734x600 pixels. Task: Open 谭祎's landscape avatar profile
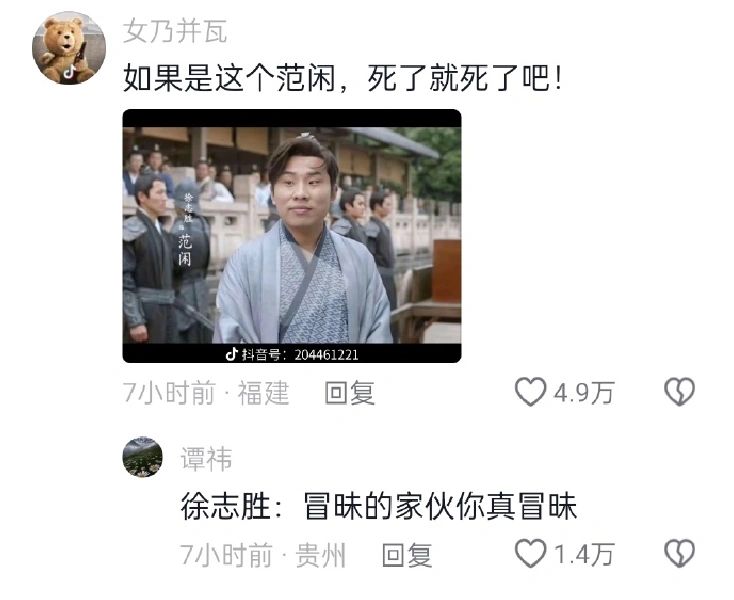[x=142, y=457]
